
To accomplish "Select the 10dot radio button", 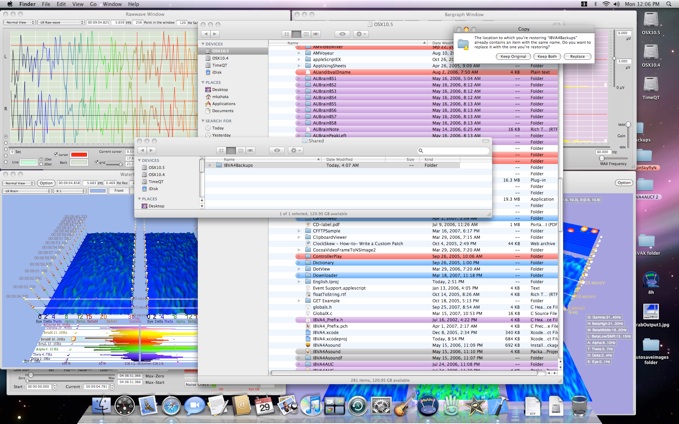I will pos(42,159).
